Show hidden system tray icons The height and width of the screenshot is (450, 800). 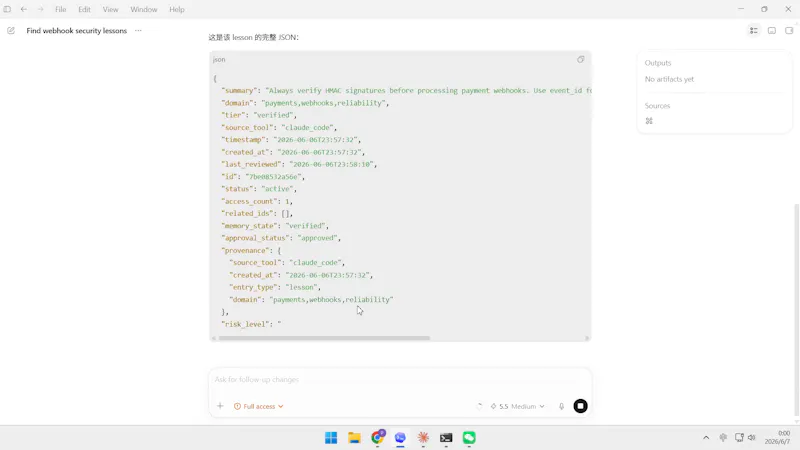(x=706, y=437)
